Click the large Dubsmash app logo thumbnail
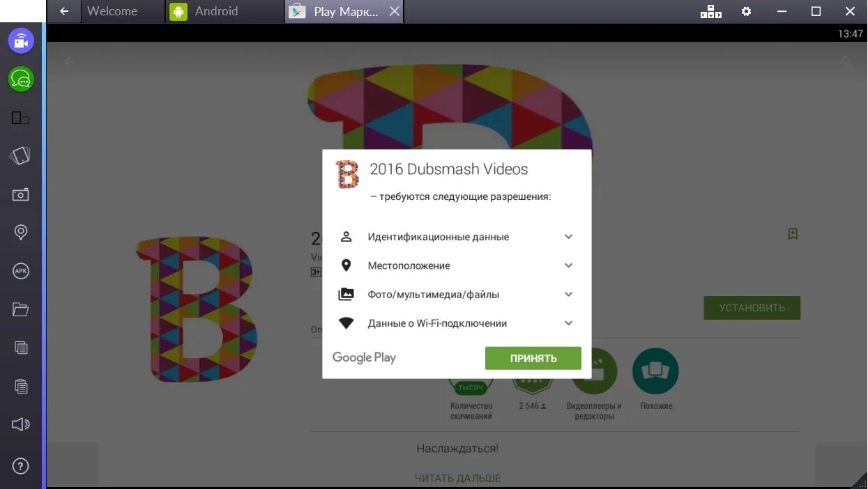868x489 pixels. point(197,309)
